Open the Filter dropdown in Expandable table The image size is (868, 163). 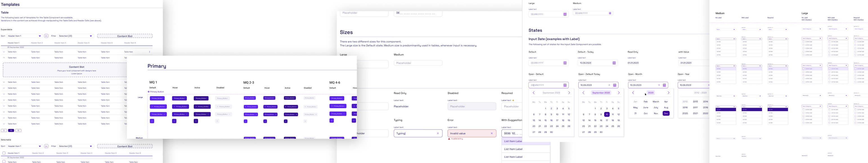(x=75, y=36)
